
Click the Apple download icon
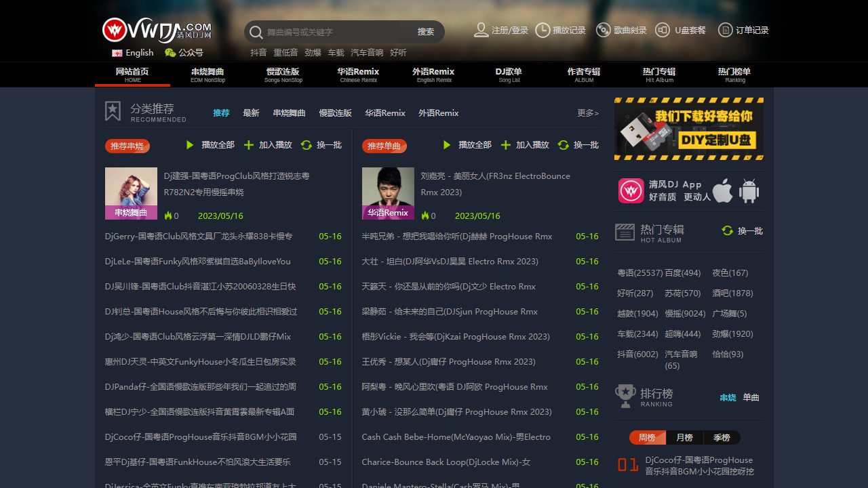coord(723,190)
